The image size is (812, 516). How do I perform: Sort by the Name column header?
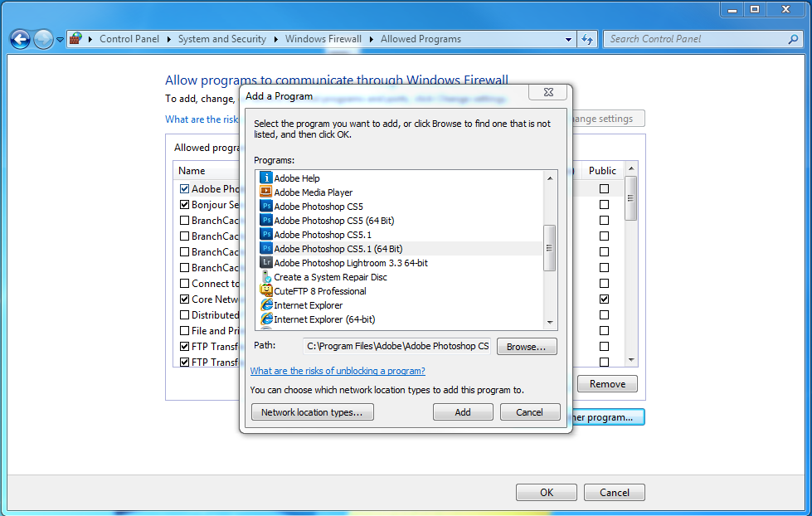coord(192,170)
